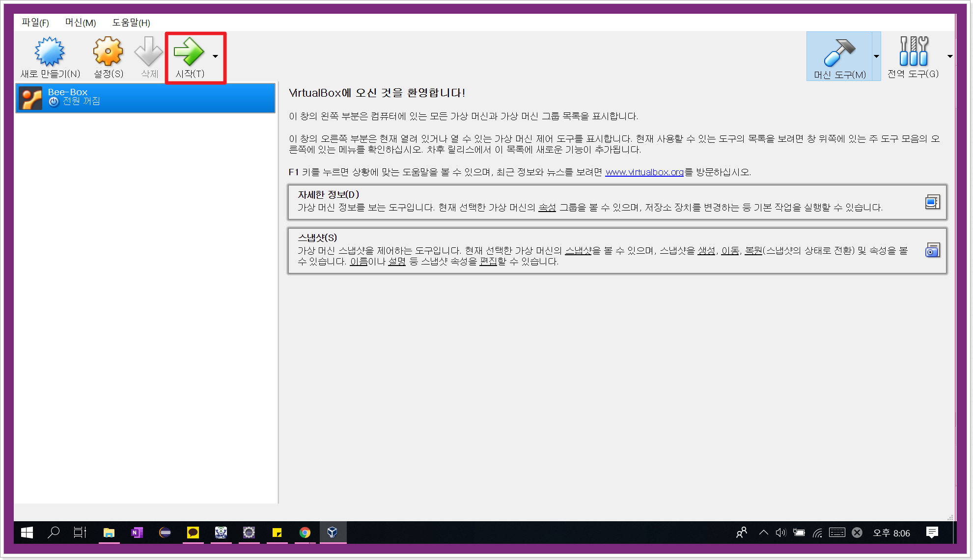Click the 생성 link in the snapshot description

pos(706,251)
